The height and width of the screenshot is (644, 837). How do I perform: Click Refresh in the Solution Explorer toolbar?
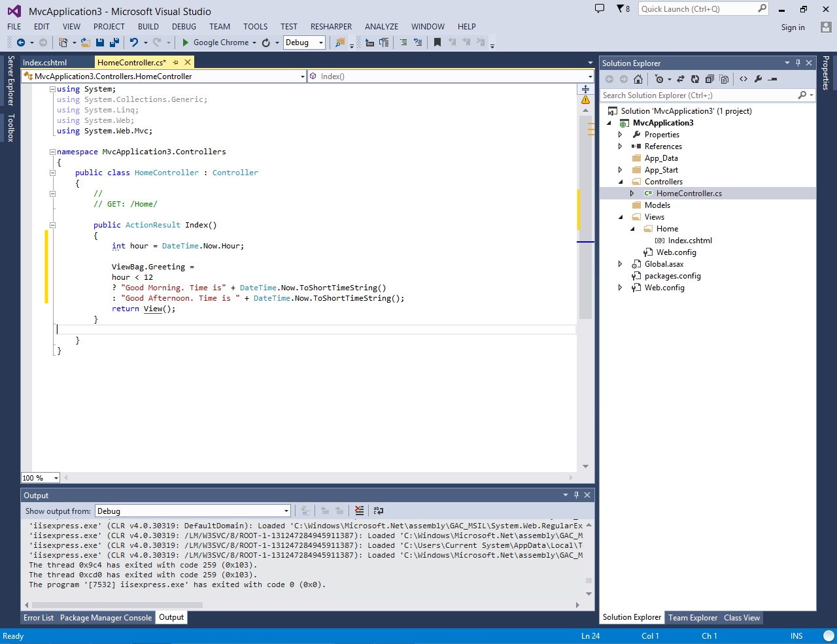click(695, 78)
